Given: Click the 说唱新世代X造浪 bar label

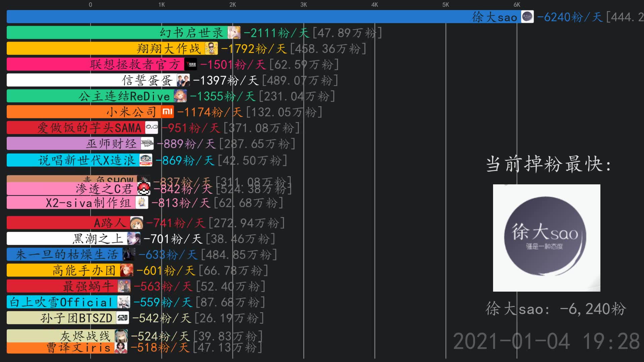Looking at the screenshot, I should point(87,161).
